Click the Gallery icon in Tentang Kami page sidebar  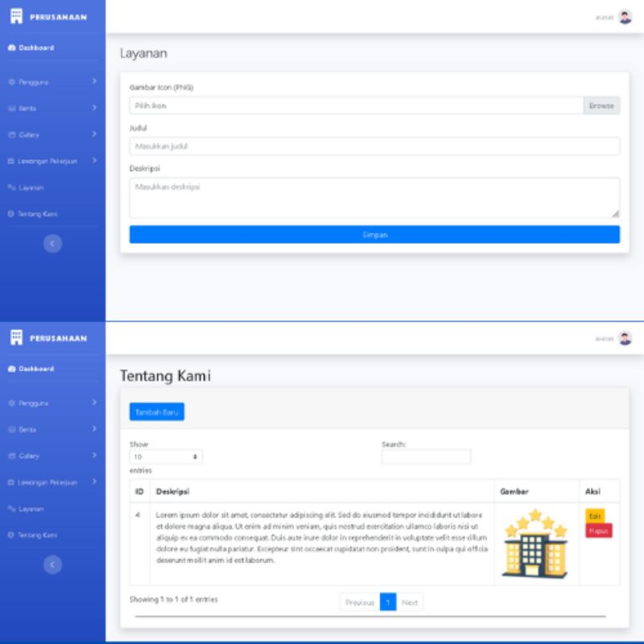click(11, 456)
